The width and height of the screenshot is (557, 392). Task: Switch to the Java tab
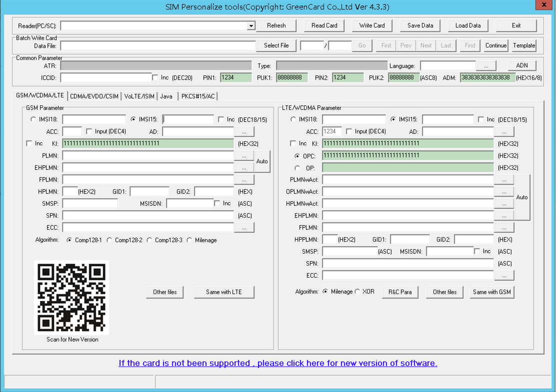coord(166,96)
